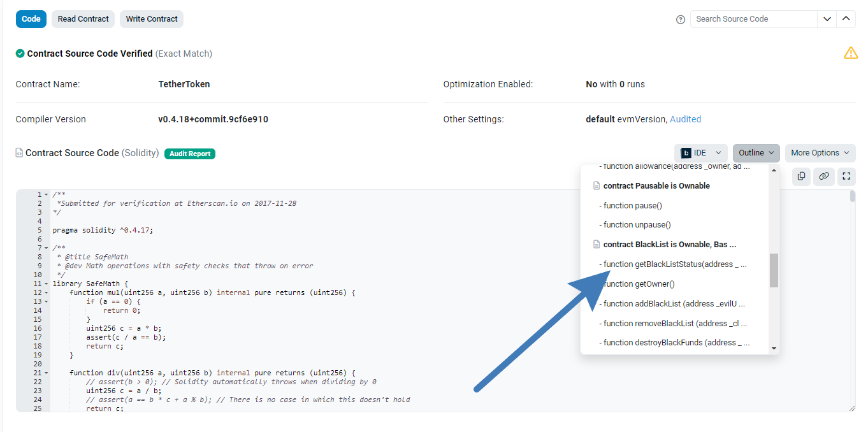Jump to next search match arrow

(827, 19)
